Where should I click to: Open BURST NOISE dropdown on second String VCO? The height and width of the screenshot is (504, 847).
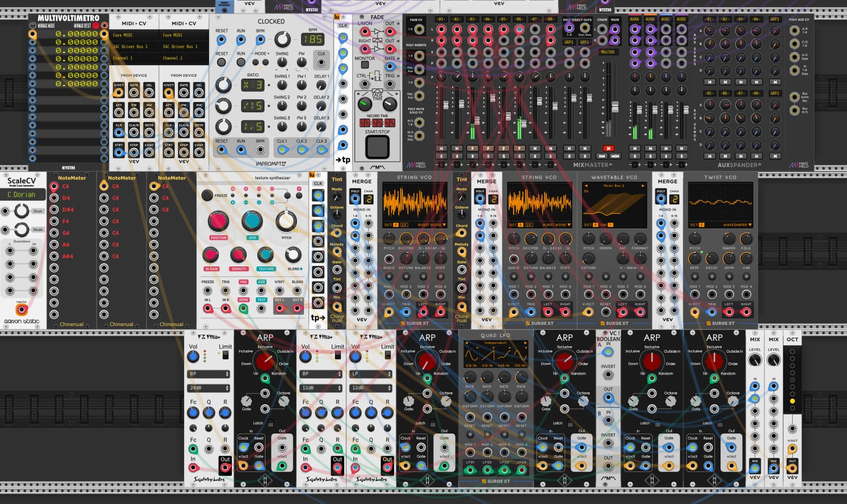point(556,225)
